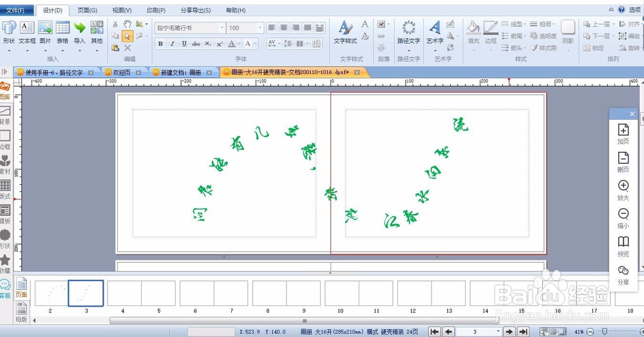The width and height of the screenshot is (644, 337).
Task: Open the 文字样式 text style gallery
Action: 345,33
